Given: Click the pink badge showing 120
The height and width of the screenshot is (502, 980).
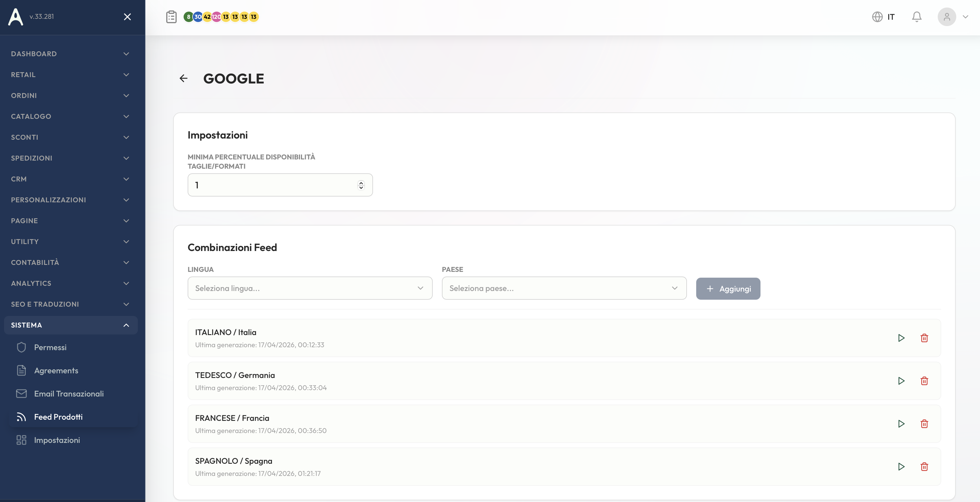Looking at the screenshot, I should coord(216,17).
